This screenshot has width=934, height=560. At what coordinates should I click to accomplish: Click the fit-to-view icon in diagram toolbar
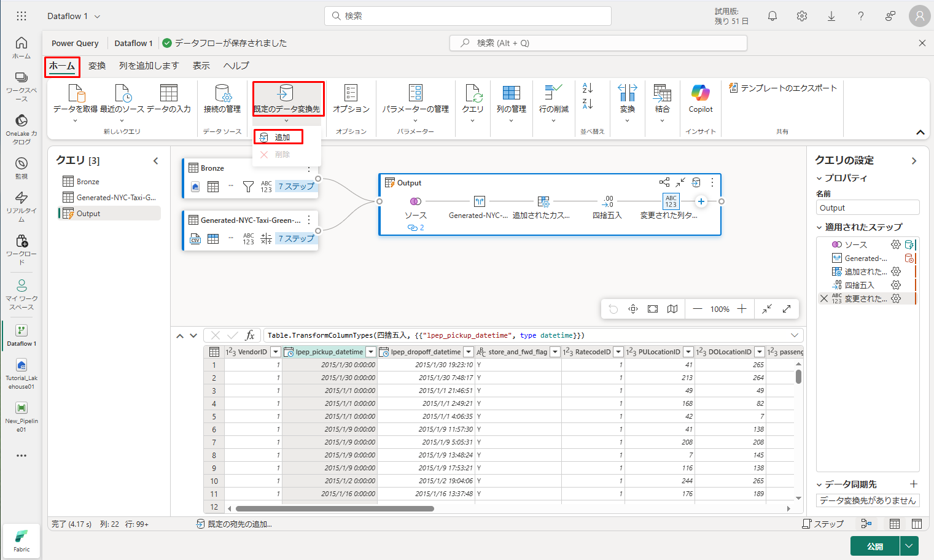tap(653, 309)
